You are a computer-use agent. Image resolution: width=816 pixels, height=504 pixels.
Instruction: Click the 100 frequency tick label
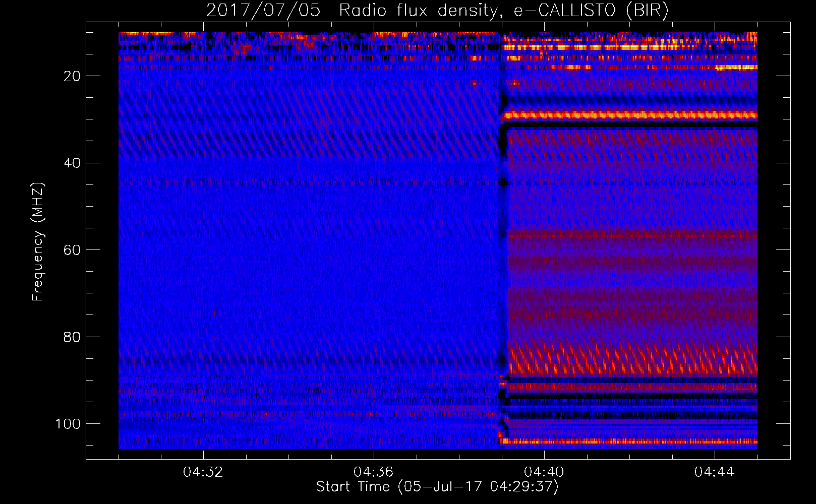tap(68, 424)
